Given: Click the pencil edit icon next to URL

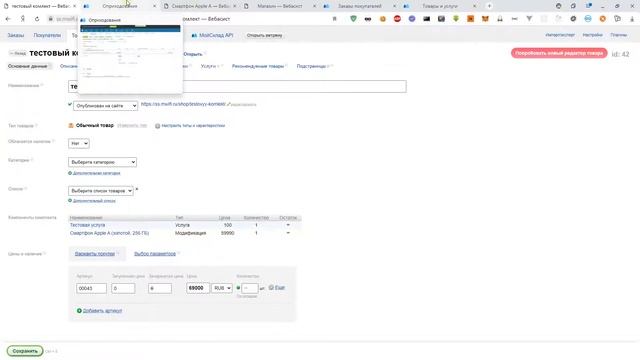Looking at the screenshot, I should click(229, 104).
